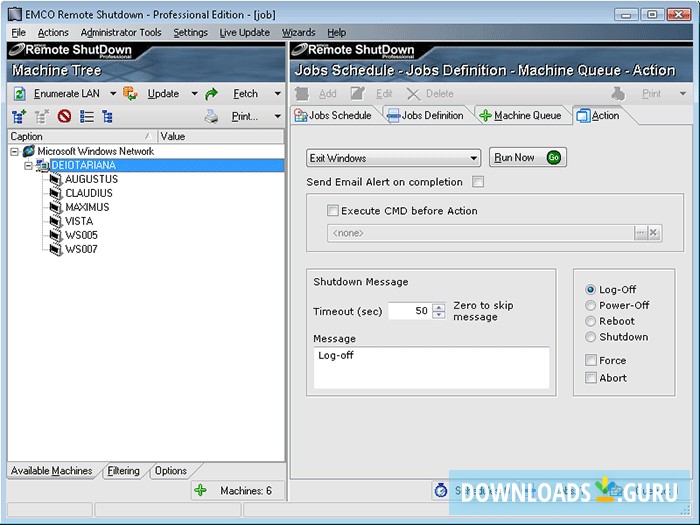This screenshot has width=700, height=525.
Task: Click the grayed Add job icon
Action: 302,94
